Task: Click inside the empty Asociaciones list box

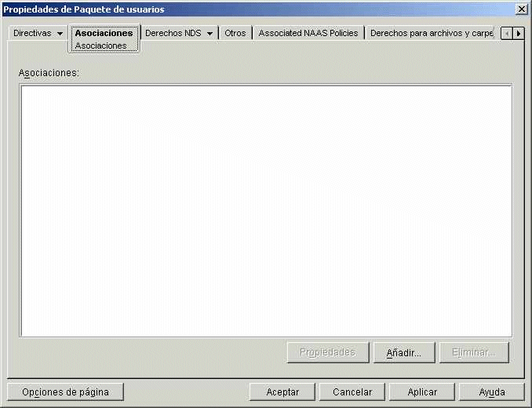Action: (x=265, y=210)
